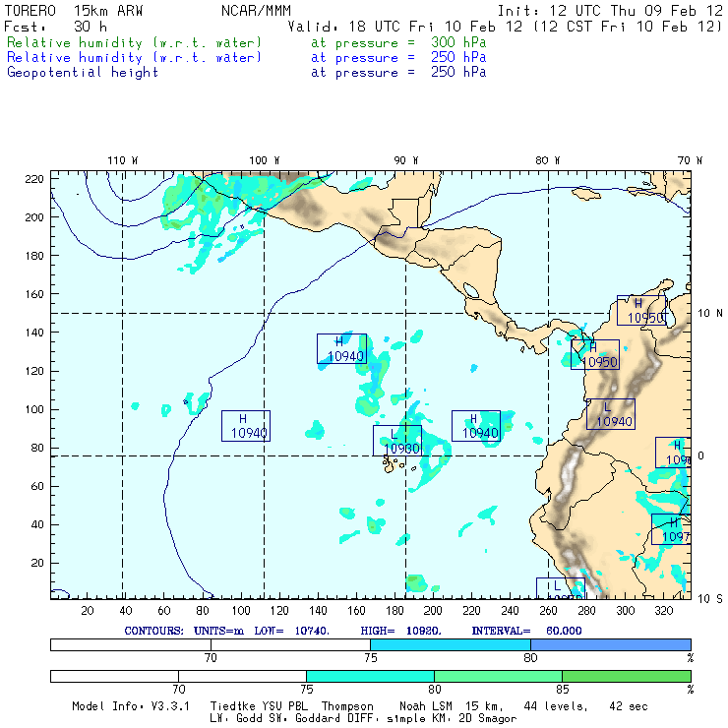Click the "2D Smagor" text in bottom line
This screenshot has height=728, width=728.
pos(488,719)
